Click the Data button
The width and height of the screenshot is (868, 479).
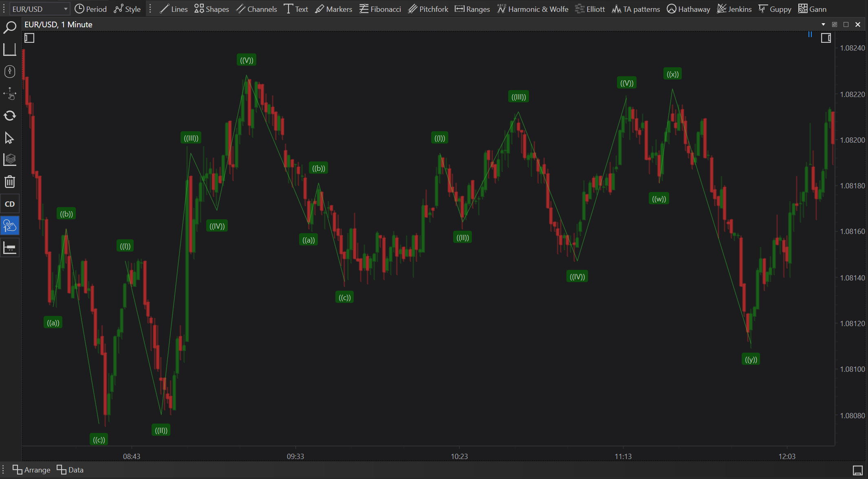coord(70,470)
